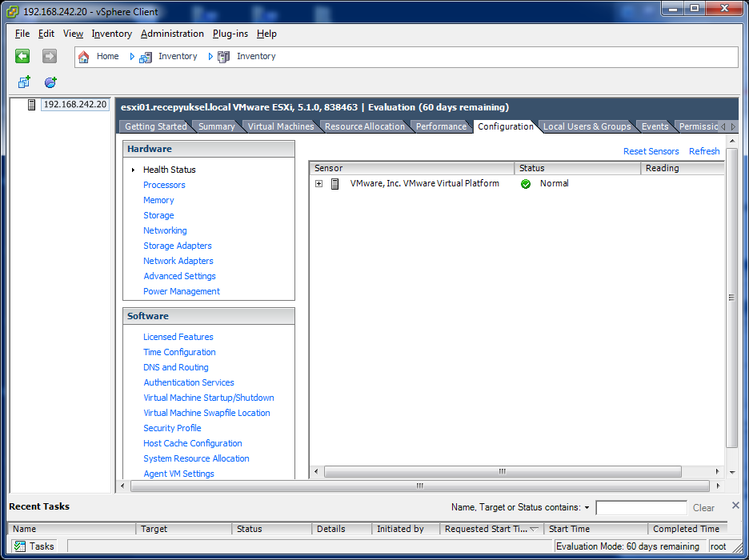Open the Administration menu
This screenshot has height=560, width=749.
point(172,34)
